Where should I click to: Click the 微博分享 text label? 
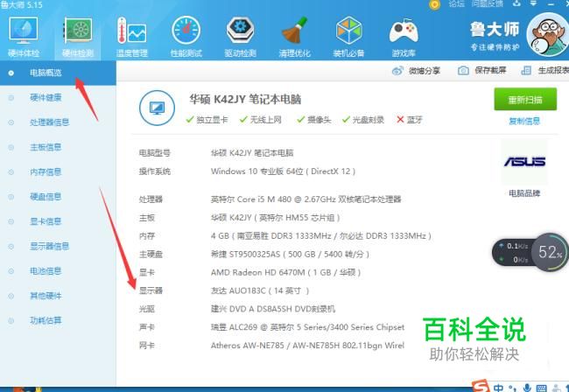point(425,71)
